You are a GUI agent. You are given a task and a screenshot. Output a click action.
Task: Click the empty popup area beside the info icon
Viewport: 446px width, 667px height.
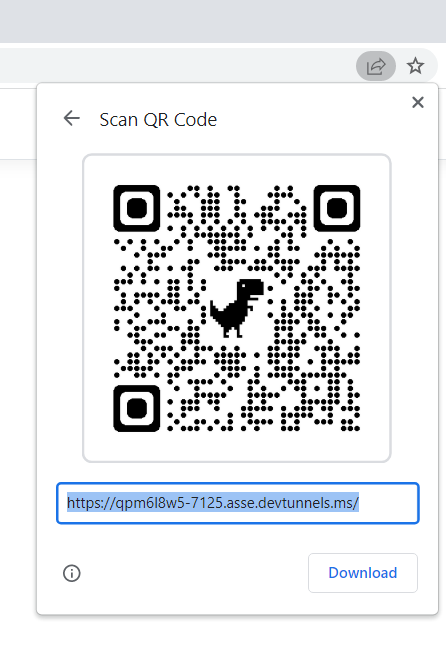tap(194, 573)
